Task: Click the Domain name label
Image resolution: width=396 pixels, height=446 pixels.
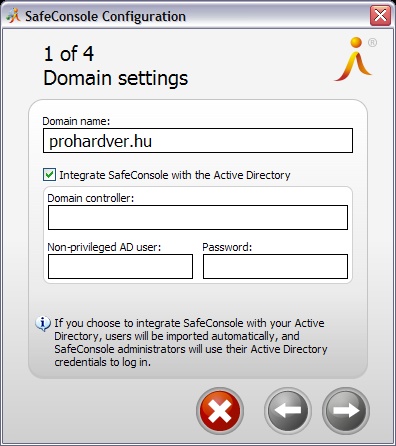Action: click(x=76, y=121)
